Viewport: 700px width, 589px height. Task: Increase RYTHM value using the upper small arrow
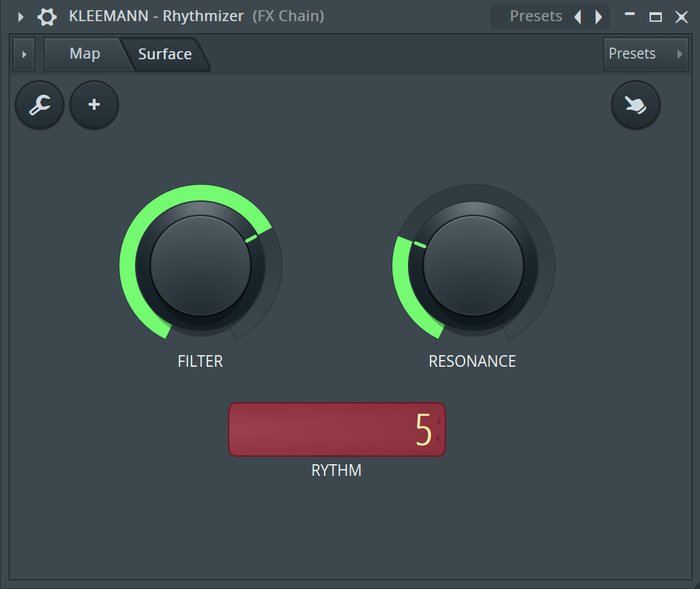tap(439, 421)
